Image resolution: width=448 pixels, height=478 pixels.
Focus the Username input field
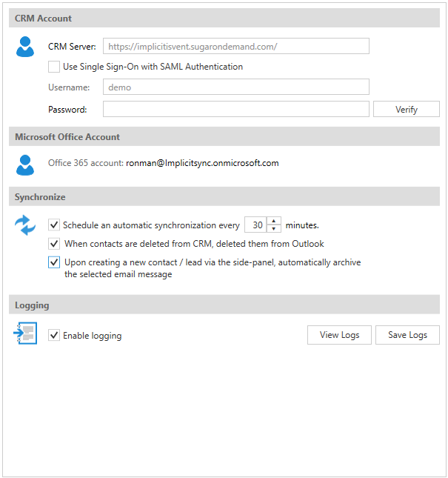[x=235, y=87]
